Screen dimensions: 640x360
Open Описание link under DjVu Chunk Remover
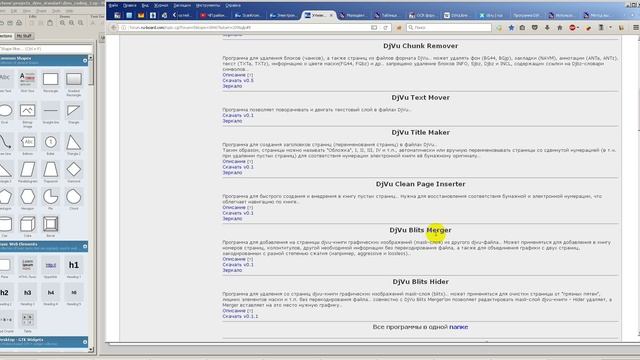tap(234, 75)
